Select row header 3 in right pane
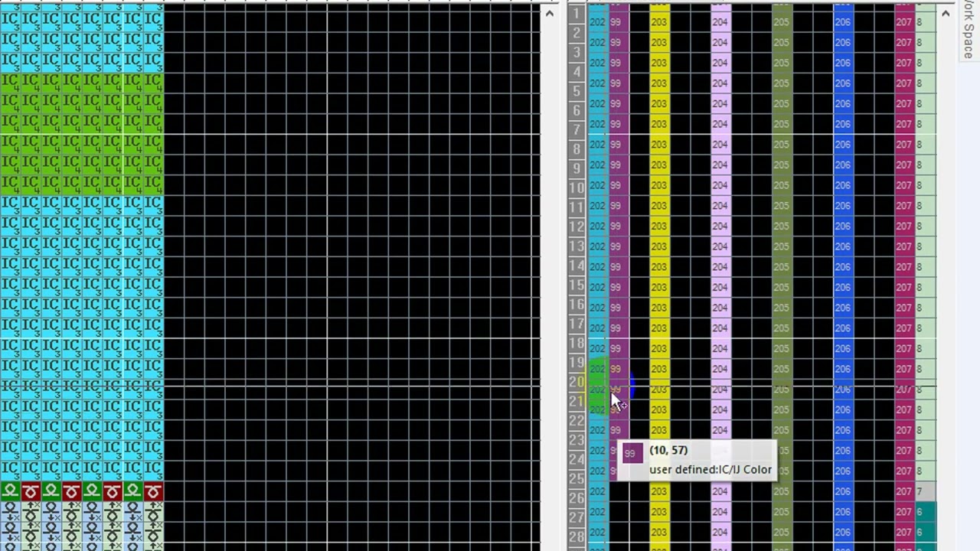This screenshot has height=551, width=980. click(x=577, y=53)
